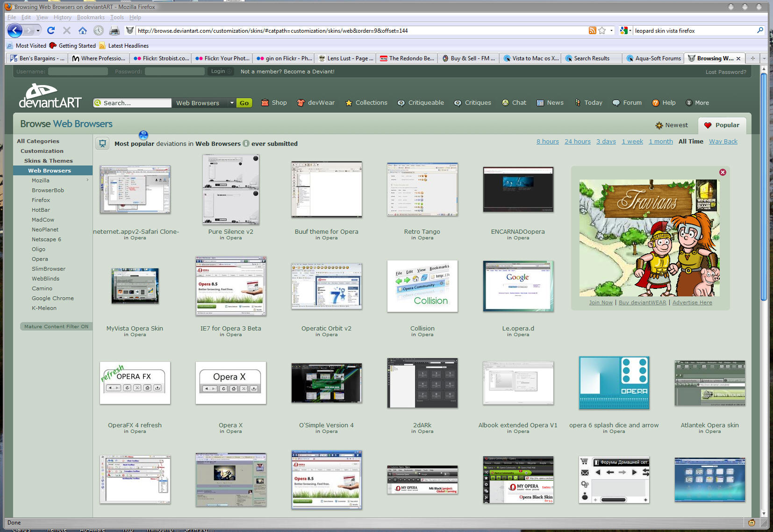Reload the current page

click(51, 30)
